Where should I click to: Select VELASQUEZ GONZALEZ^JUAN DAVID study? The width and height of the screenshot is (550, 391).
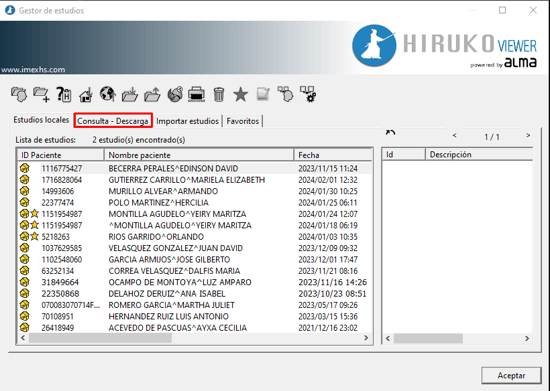pyautogui.click(x=195, y=248)
